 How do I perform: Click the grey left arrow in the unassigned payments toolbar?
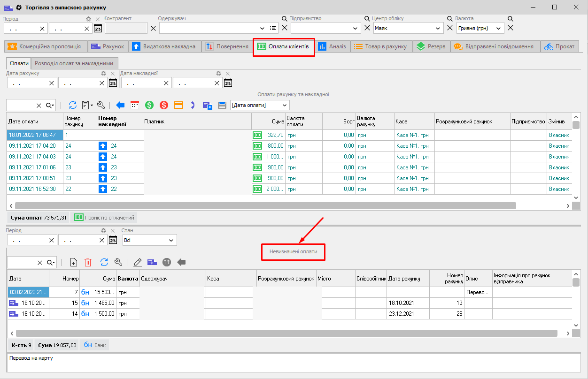tap(181, 262)
